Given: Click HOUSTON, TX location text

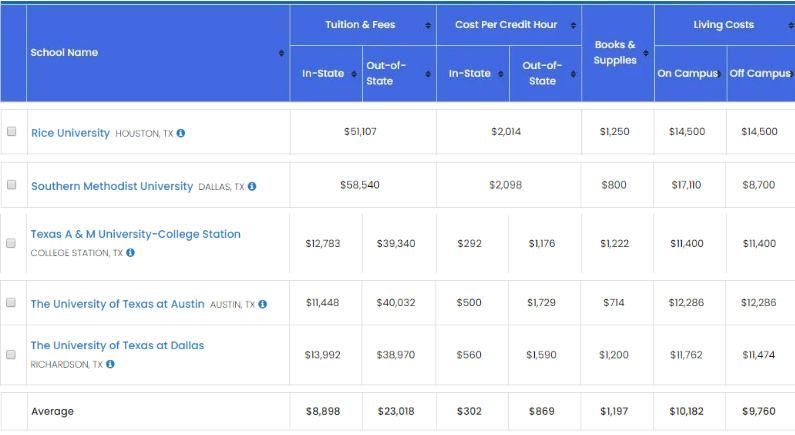Looking at the screenshot, I should point(144,134).
